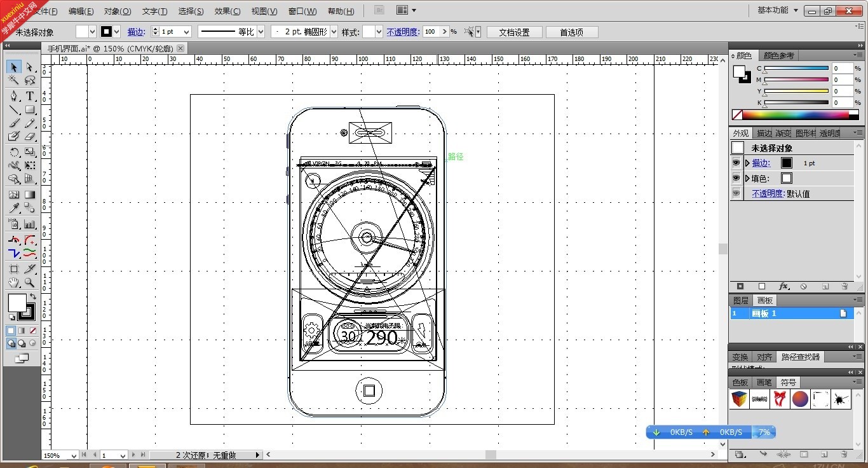Click the 首选项 button
This screenshot has width=868, height=468.
coord(572,32)
